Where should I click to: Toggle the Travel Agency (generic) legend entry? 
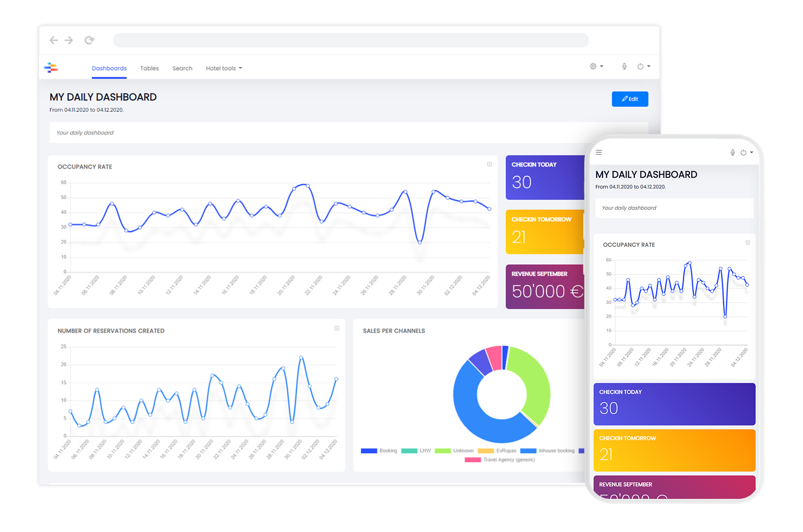(x=500, y=460)
